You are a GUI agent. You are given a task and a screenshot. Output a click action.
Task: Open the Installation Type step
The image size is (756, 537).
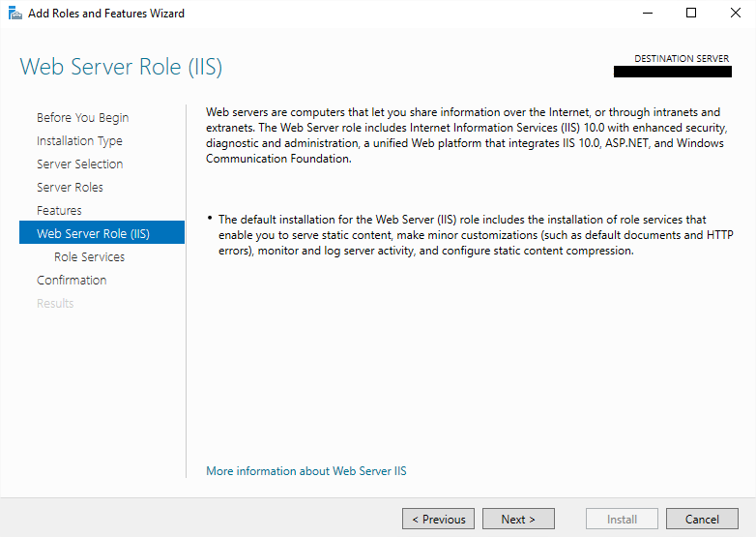(x=79, y=141)
